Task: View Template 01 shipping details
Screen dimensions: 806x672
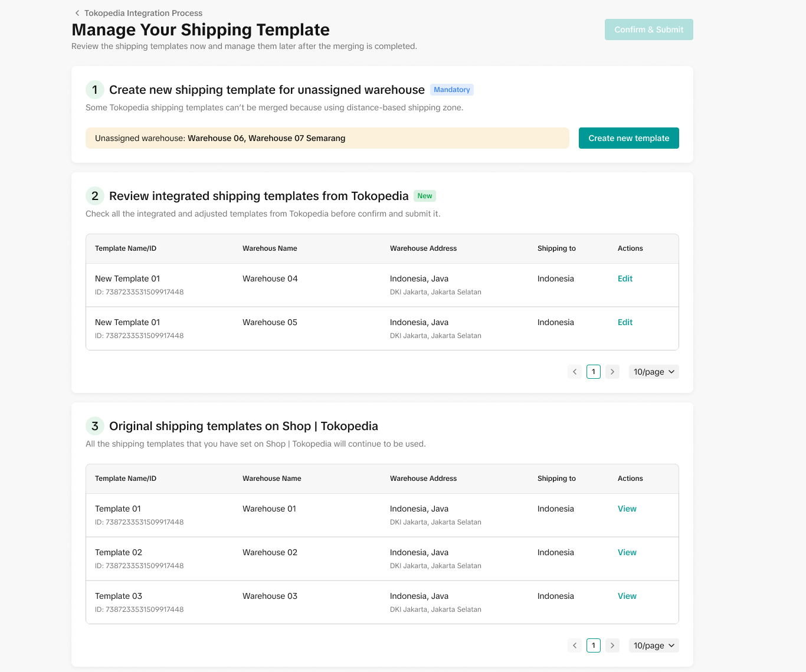Action: (627, 509)
